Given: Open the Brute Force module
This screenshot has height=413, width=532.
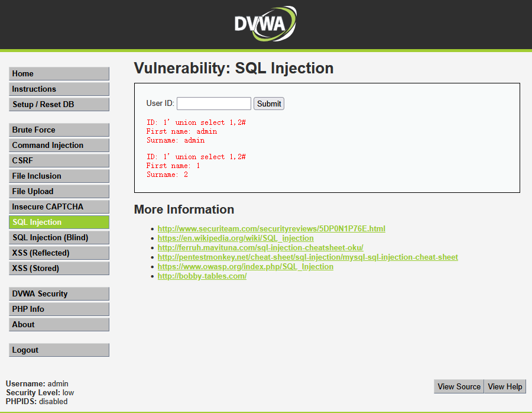Looking at the screenshot, I should tap(59, 130).
